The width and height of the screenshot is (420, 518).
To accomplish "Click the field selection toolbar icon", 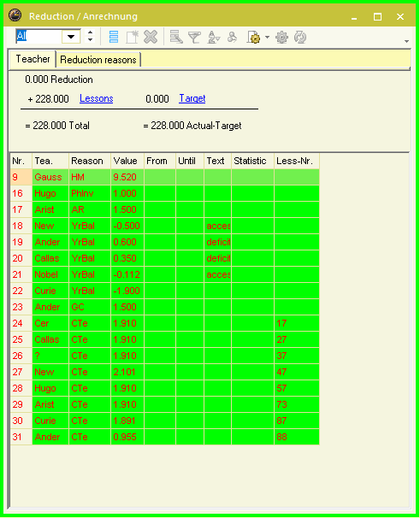I will pos(176,37).
